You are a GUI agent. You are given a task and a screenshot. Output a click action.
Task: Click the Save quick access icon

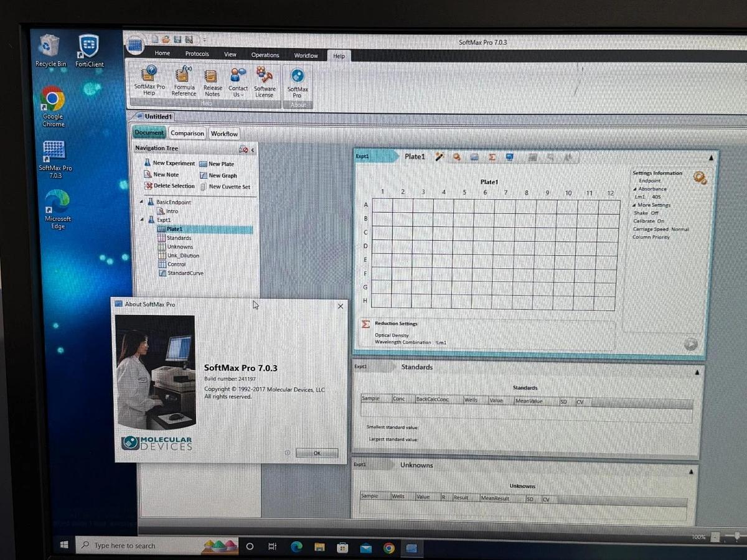(177, 39)
